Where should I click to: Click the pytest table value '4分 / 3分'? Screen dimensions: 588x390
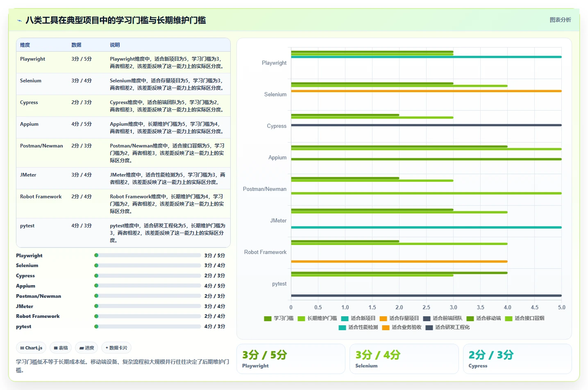pyautogui.click(x=82, y=226)
